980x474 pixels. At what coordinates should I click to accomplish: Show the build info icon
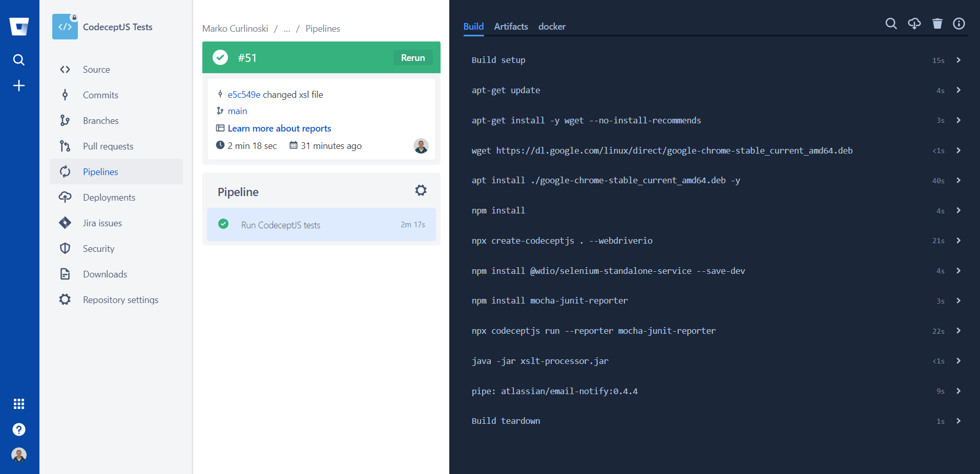tap(959, 24)
